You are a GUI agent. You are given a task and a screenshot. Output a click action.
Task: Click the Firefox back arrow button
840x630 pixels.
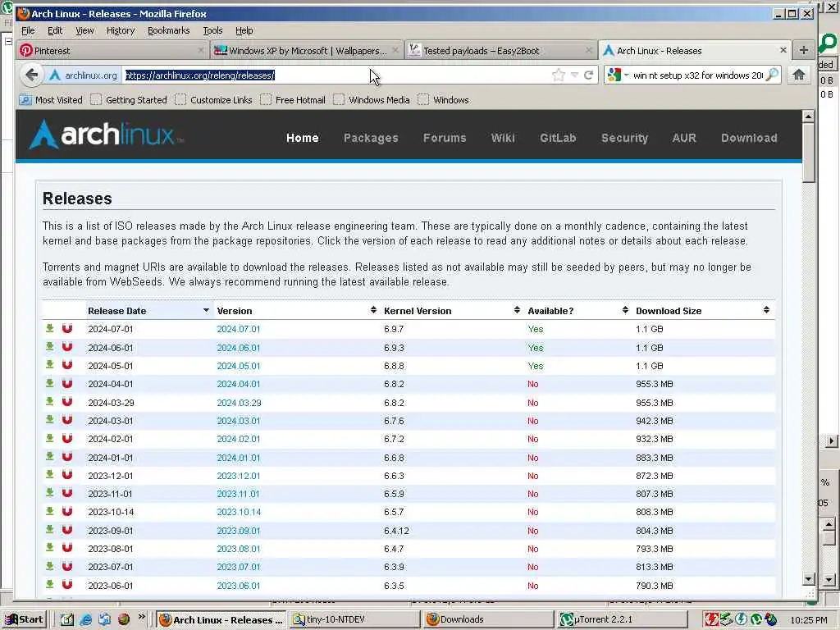[x=32, y=75]
